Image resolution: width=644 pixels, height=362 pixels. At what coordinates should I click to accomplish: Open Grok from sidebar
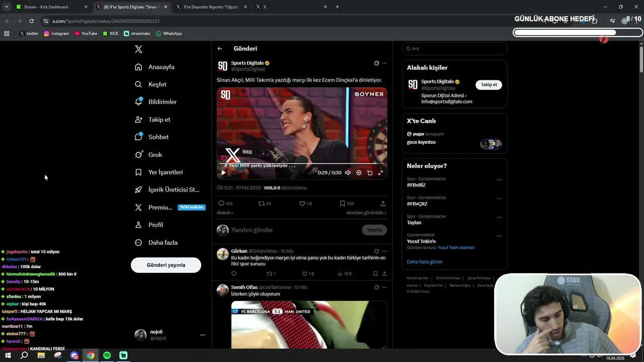point(148,155)
